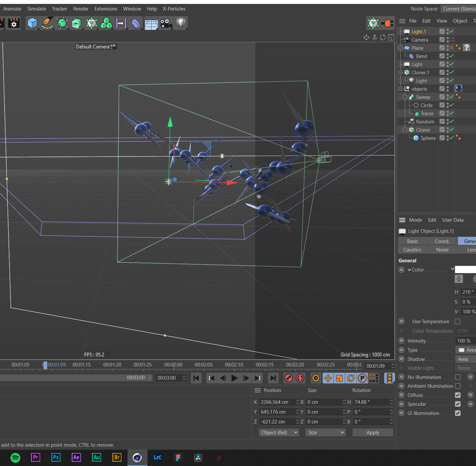Collapse the Cloner.1 tree item

(400, 73)
